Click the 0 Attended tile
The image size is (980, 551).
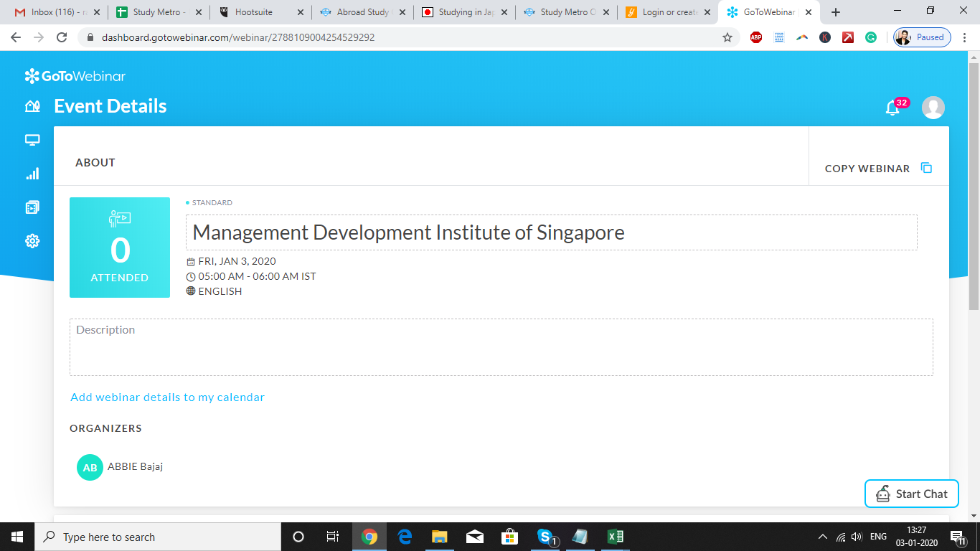[120, 248]
